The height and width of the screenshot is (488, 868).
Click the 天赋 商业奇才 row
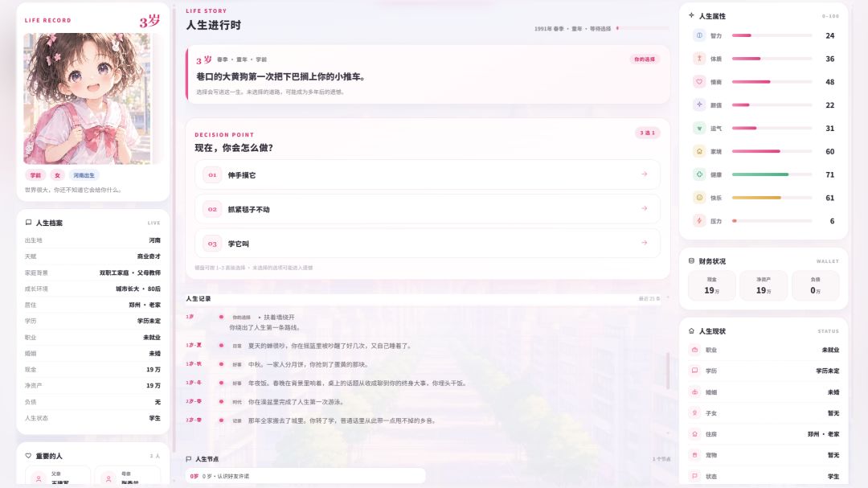92,256
